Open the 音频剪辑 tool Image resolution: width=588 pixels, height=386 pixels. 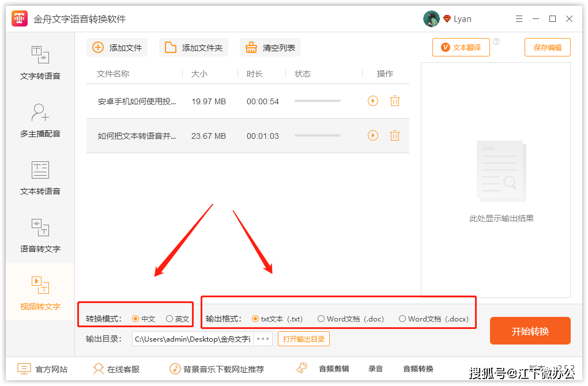[334, 369]
